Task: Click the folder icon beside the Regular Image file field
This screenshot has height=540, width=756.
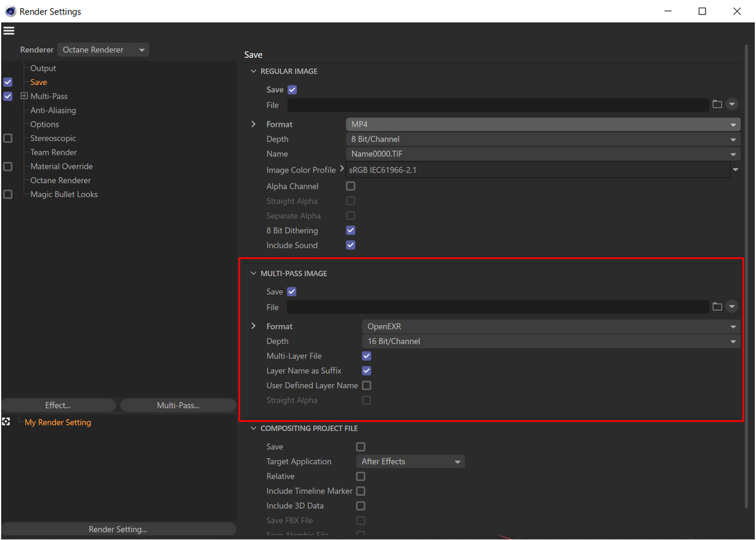Action: pos(718,104)
